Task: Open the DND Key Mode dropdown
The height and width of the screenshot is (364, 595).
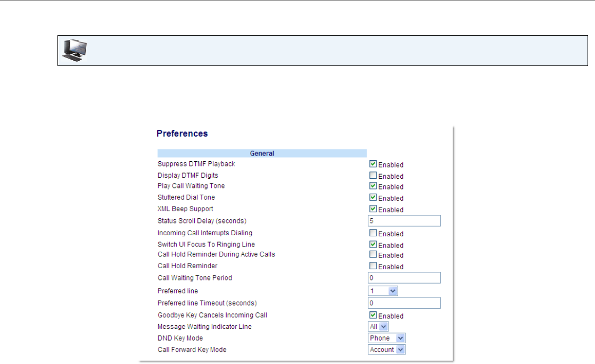Action: click(387, 338)
